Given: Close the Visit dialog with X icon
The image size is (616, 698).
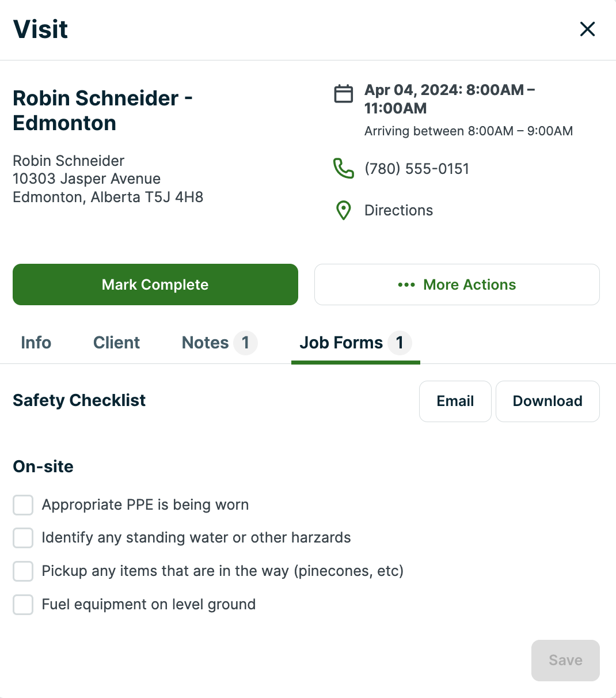Looking at the screenshot, I should [x=587, y=29].
